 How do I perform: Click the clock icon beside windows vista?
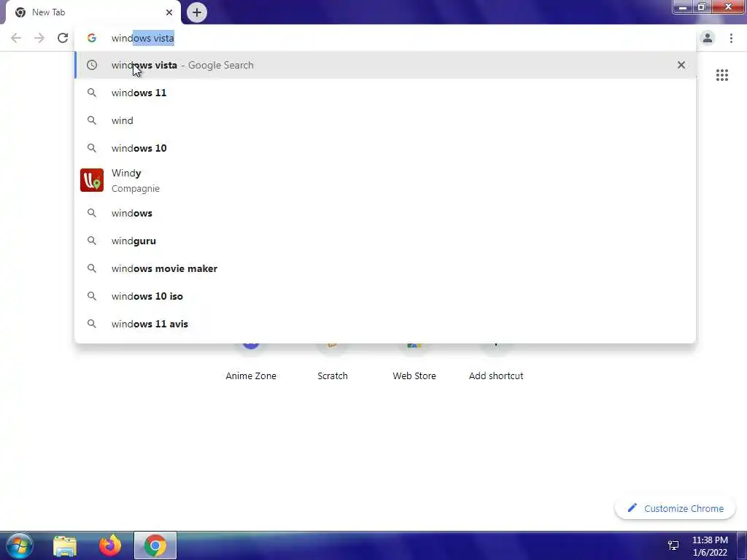(92, 65)
